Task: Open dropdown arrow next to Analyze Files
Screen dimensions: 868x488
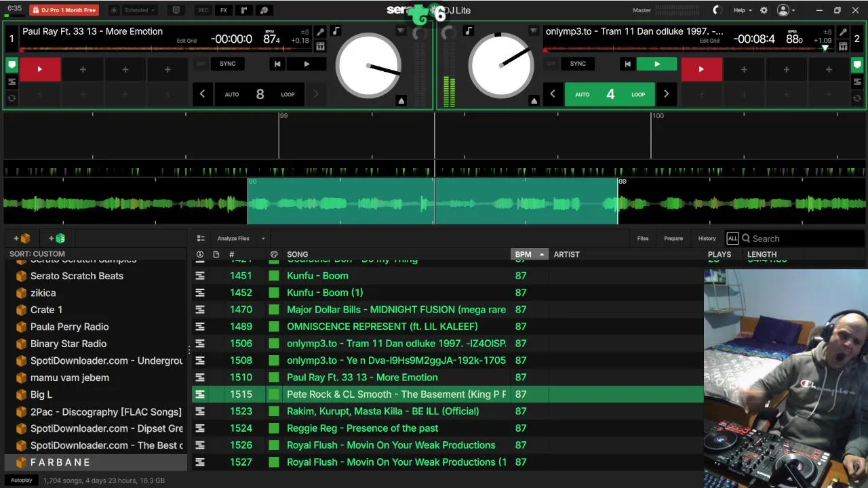Action: click(x=263, y=239)
